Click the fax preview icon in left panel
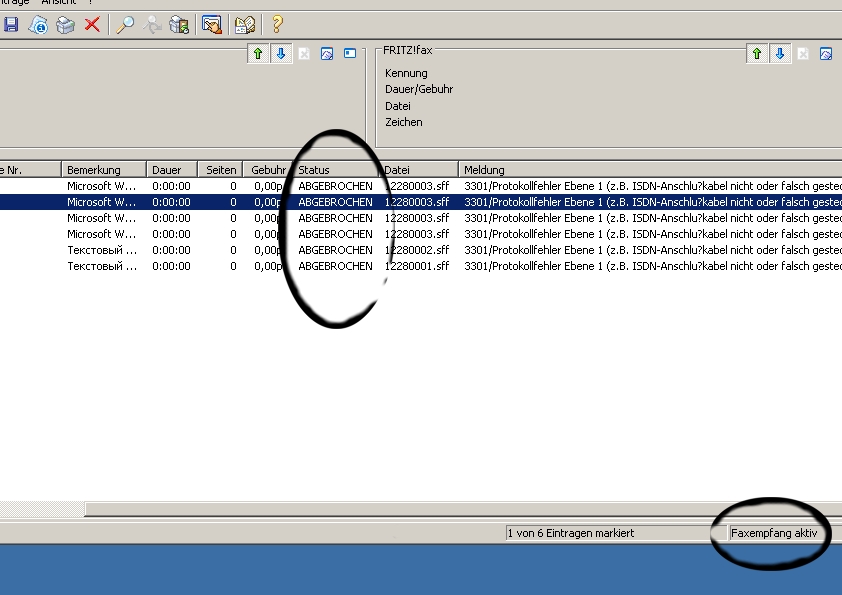This screenshot has width=842, height=595. [327, 54]
